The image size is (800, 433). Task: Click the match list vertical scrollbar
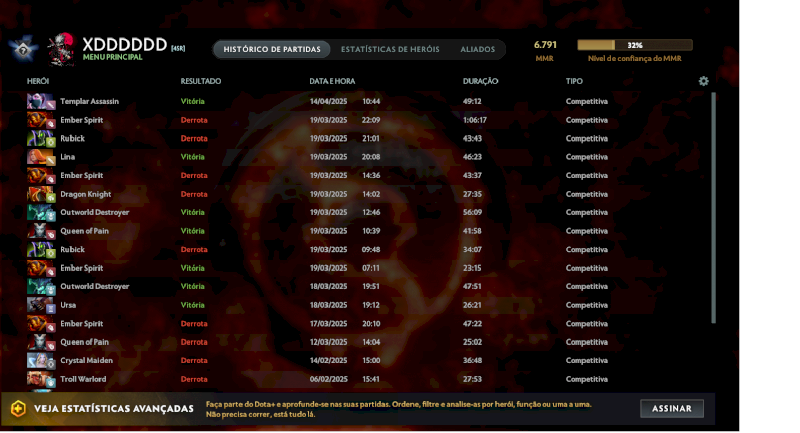coord(713,207)
